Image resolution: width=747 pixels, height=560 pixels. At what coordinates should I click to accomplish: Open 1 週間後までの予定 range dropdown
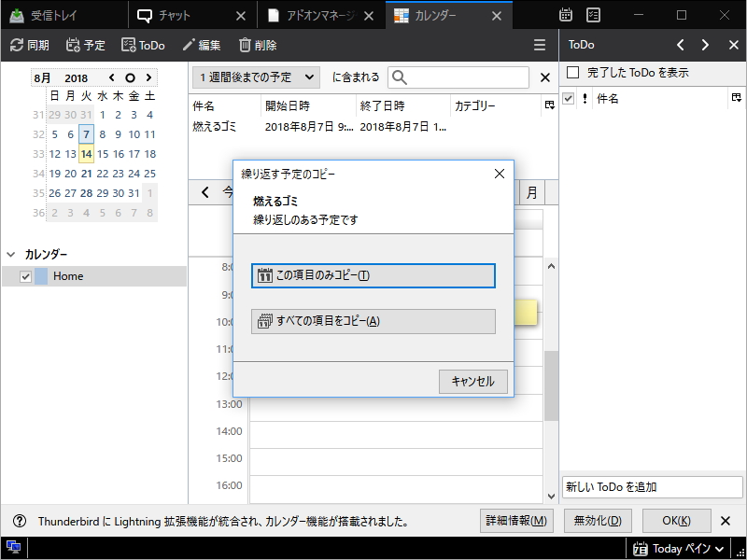pyautogui.click(x=256, y=77)
